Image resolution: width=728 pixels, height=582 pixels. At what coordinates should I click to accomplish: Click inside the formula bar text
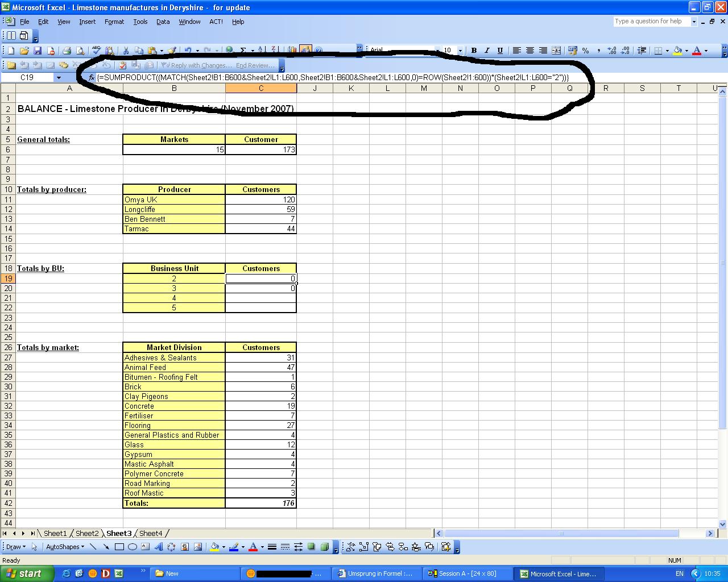point(333,77)
